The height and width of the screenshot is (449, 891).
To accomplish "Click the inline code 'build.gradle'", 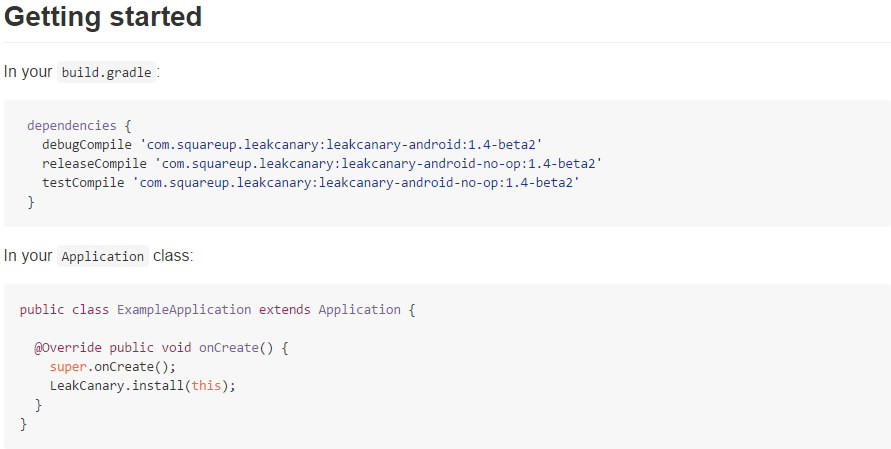I will tap(106, 73).
